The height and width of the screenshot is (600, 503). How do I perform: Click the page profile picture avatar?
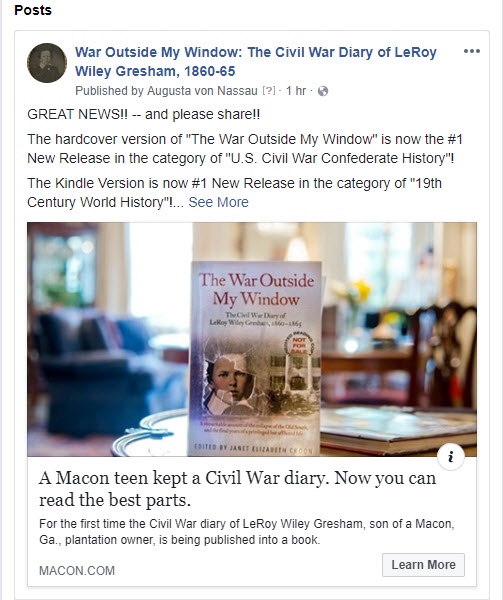pos(47,63)
